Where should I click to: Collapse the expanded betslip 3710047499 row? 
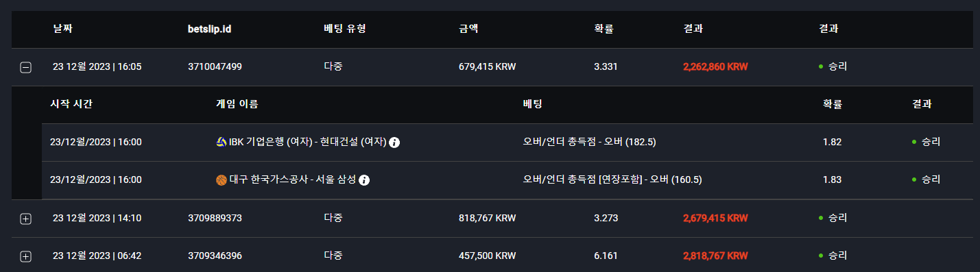25,67
